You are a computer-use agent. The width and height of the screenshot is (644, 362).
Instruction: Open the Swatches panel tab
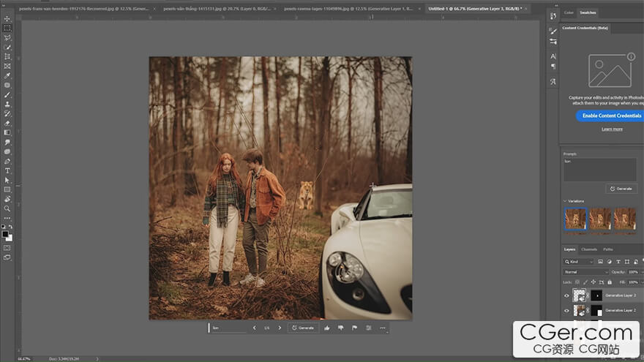point(588,12)
